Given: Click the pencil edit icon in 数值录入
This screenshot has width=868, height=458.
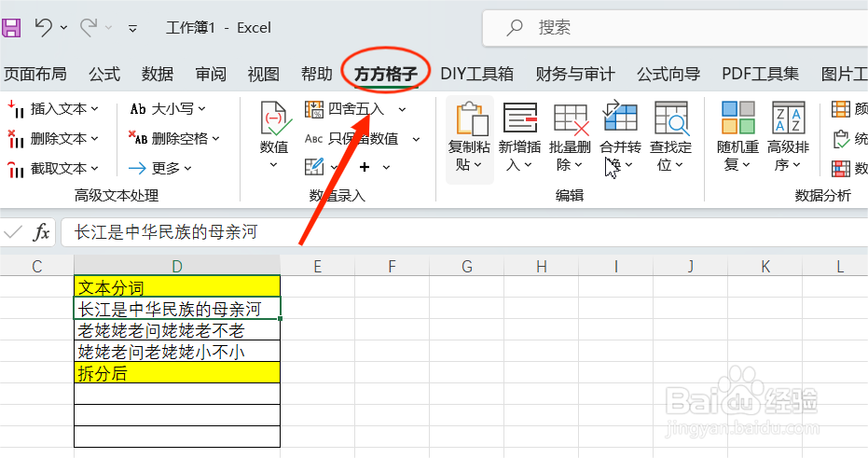Looking at the screenshot, I should [314, 167].
